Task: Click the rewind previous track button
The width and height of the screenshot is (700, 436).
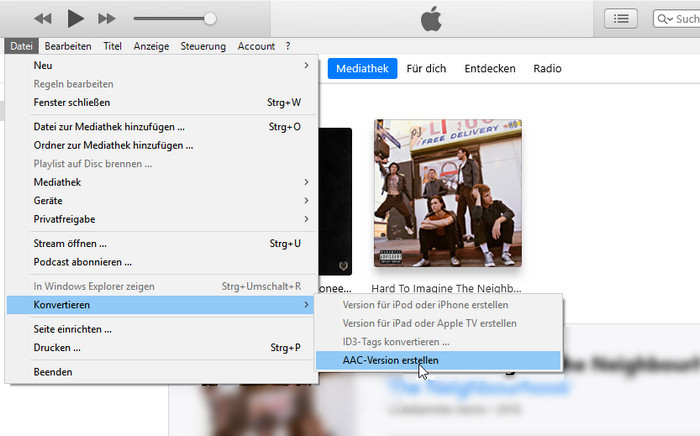Action: point(43,19)
